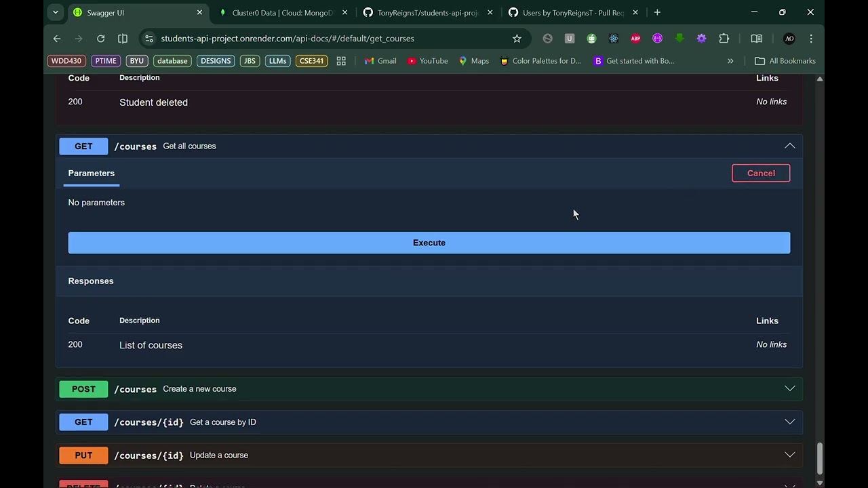Screen dimensions: 868x488
Task: Open the PTIME bookmark folder
Action: [106, 61]
